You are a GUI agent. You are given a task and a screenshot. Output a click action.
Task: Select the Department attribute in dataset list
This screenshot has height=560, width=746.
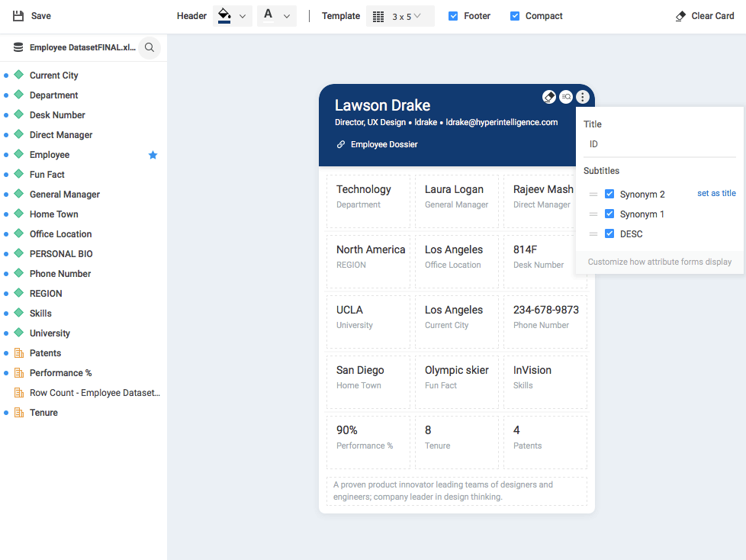click(53, 95)
